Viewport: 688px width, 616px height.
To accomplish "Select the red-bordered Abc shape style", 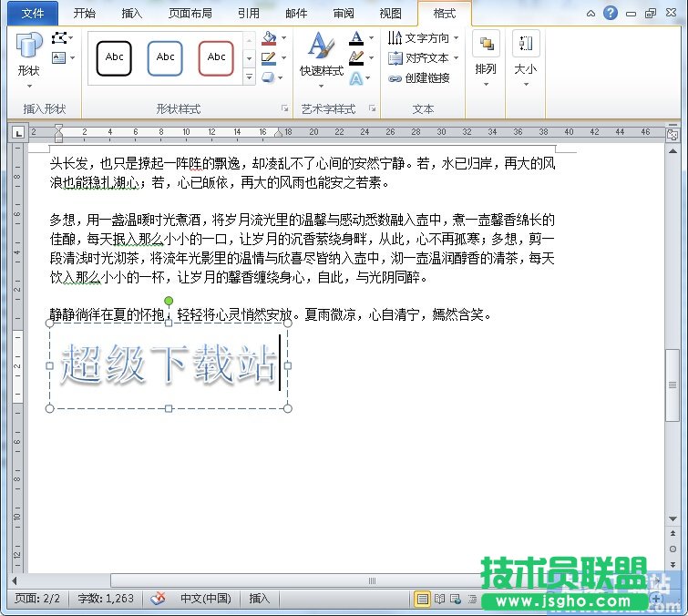I will point(216,57).
